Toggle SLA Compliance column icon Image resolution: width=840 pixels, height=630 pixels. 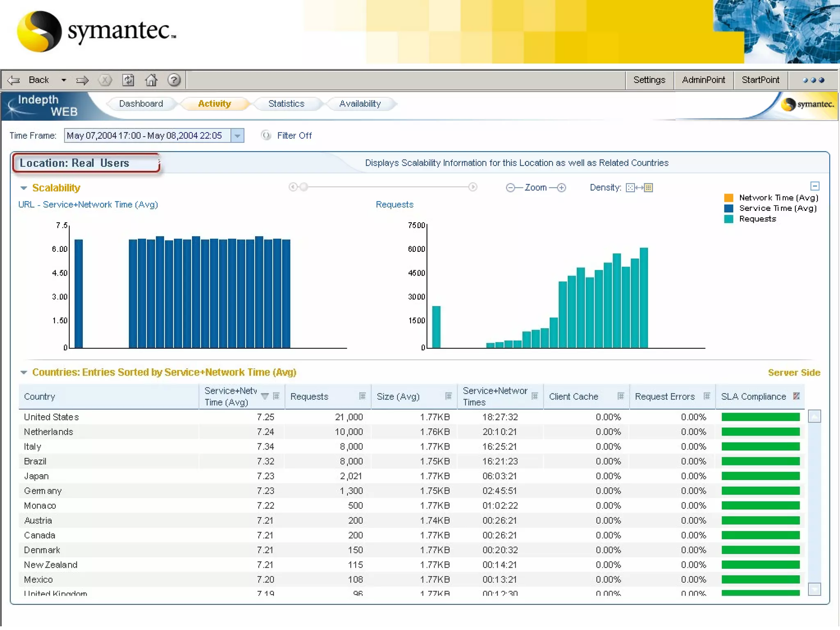(797, 396)
